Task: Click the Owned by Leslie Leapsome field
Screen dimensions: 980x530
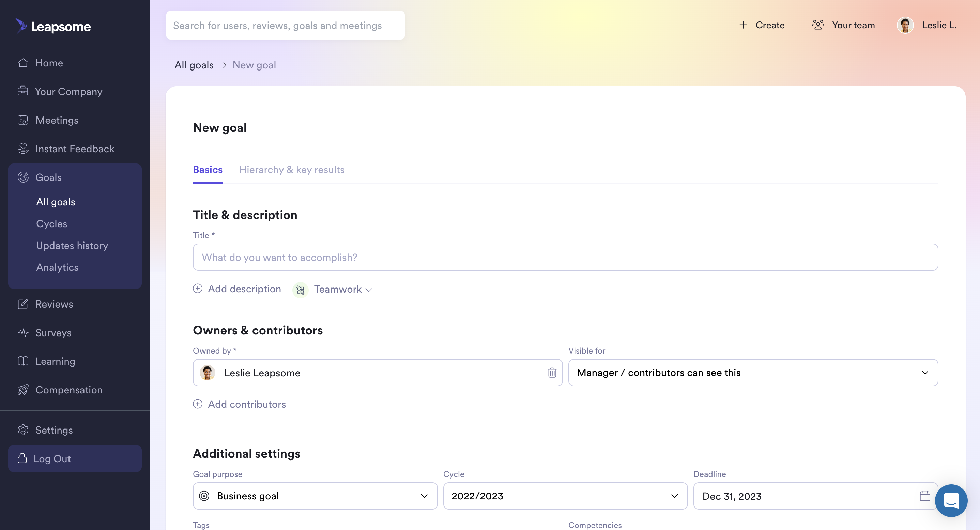Action: pyautogui.click(x=378, y=373)
